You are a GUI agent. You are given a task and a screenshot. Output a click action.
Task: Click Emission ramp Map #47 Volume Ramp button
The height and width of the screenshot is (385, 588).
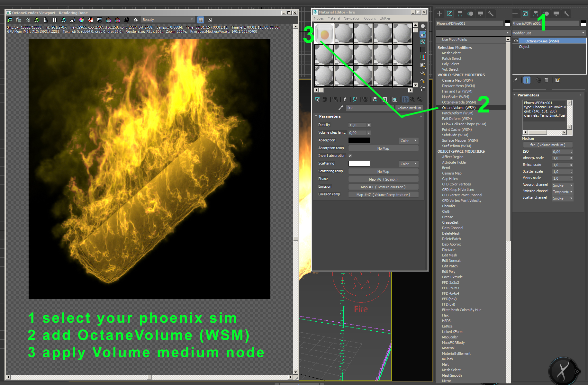pyautogui.click(x=383, y=195)
